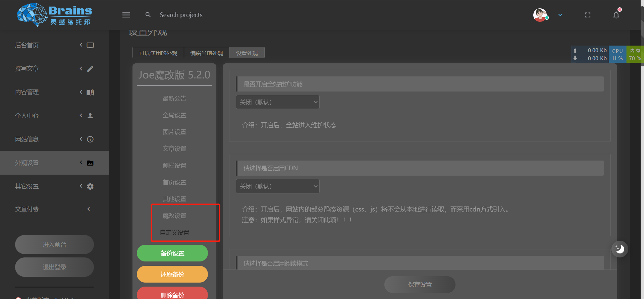Image resolution: width=644 pixels, height=299 pixels.
Task: Open 其它设置 gear menu item
Action: [54, 186]
